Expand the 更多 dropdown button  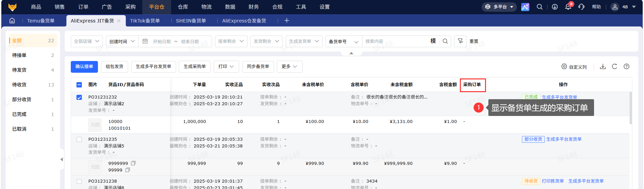point(289,66)
